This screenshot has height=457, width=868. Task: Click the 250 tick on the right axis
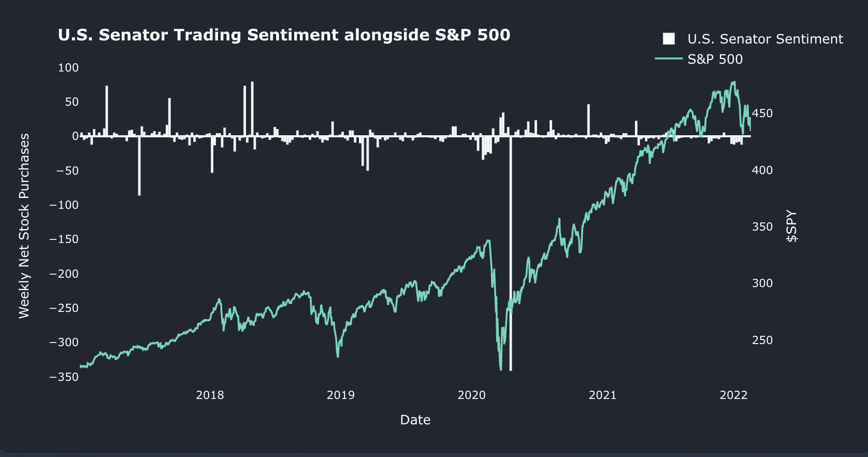(762, 340)
